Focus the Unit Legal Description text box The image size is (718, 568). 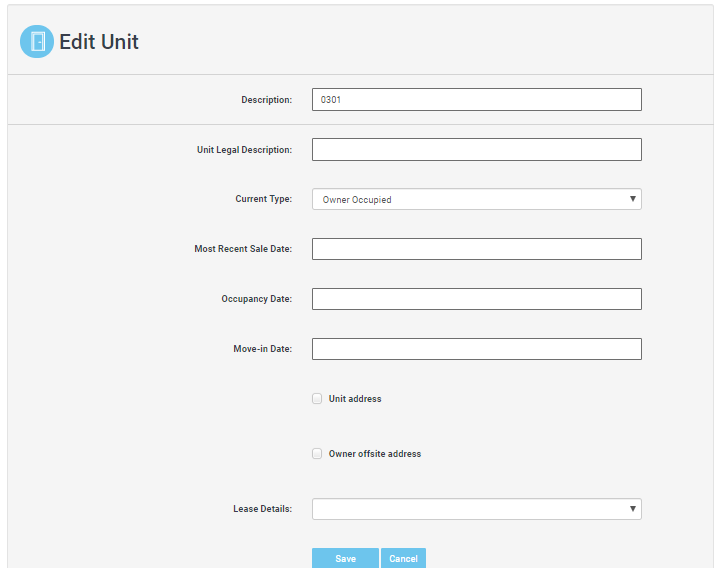click(476, 150)
